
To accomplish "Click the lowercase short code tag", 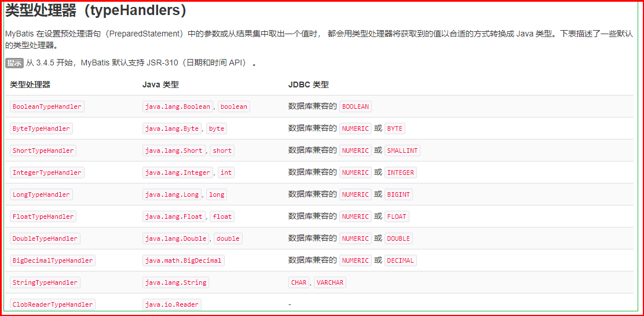I will pyautogui.click(x=222, y=150).
